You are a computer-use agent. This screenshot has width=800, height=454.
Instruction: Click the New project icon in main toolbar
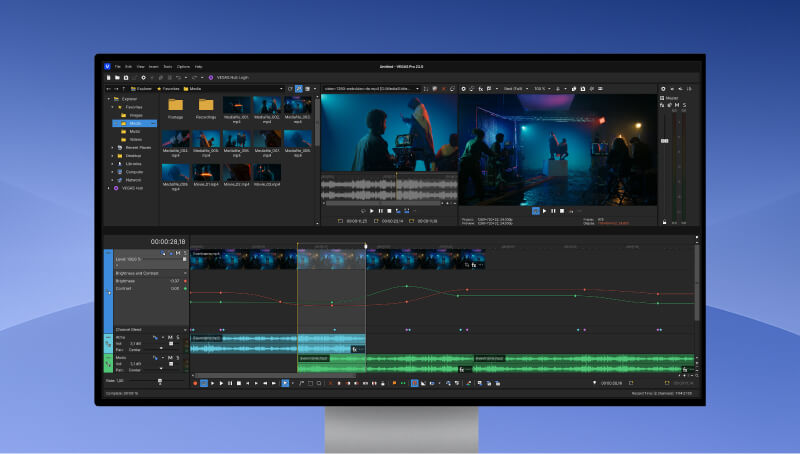click(109, 78)
